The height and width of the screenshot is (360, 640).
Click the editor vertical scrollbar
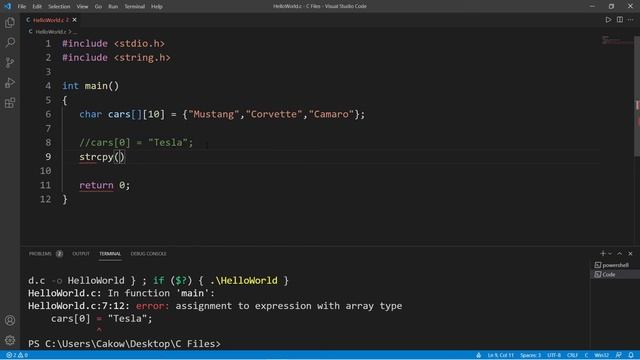[x=637, y=96]
